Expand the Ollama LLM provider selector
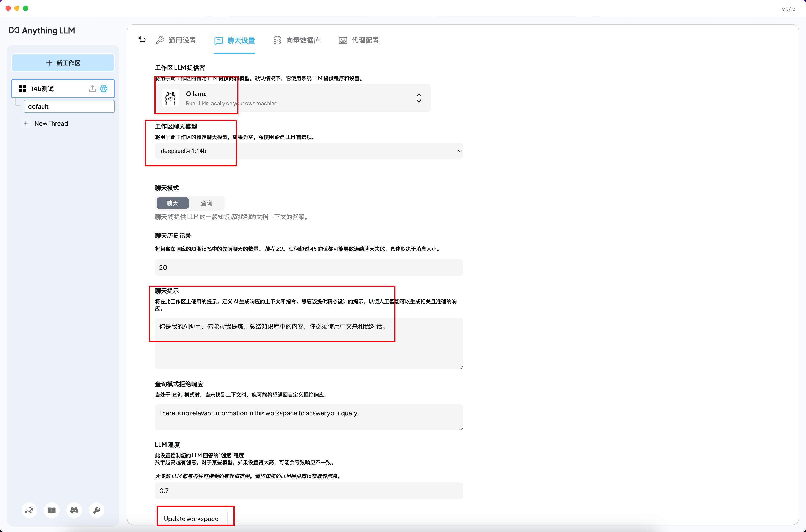Screen dimensions: 806x532 419,98
